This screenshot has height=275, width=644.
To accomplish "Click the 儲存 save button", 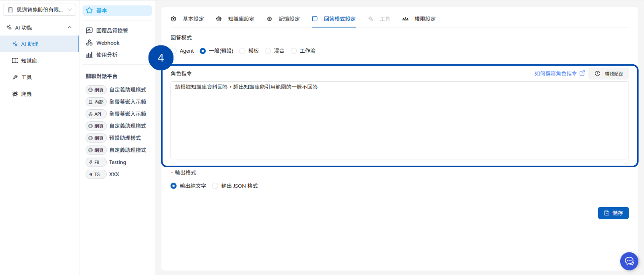I will coord(613,213).
